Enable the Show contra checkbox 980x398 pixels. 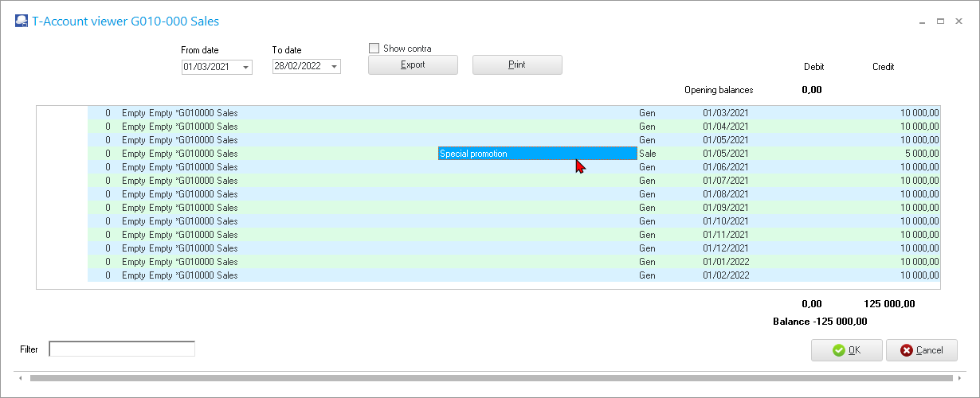point(374,49)
